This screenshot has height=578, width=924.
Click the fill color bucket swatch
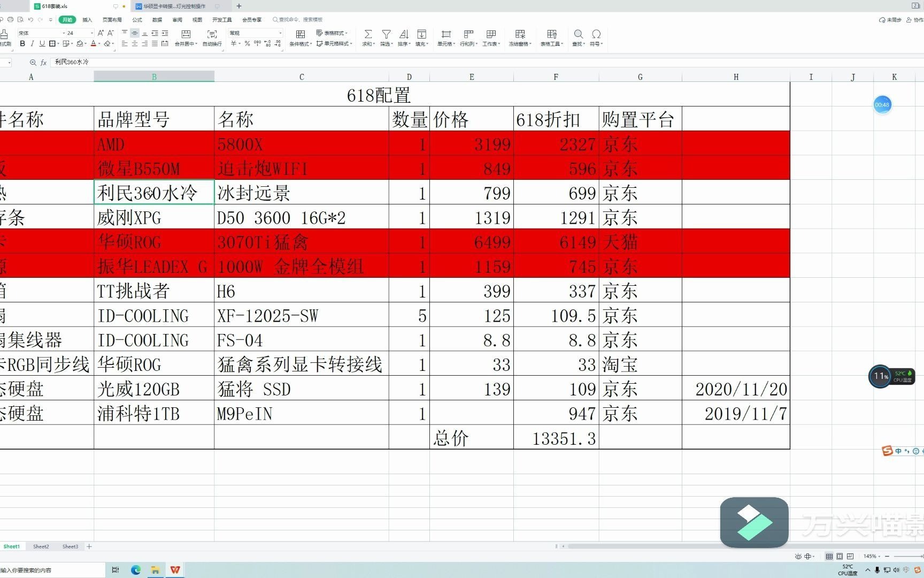coord(79,44)
